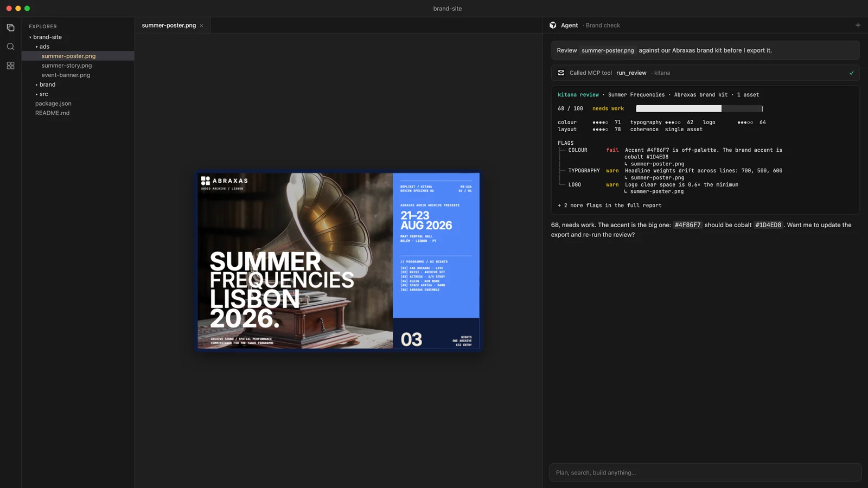Close the summer-poster.png tab
The image size is (868, 488).
(201, 25)
